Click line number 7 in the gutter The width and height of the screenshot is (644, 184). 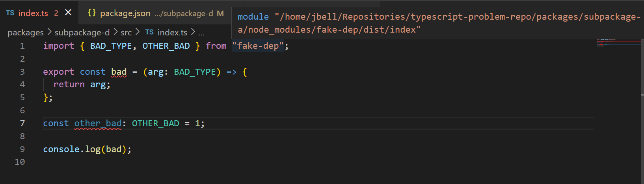pos(22,123)
